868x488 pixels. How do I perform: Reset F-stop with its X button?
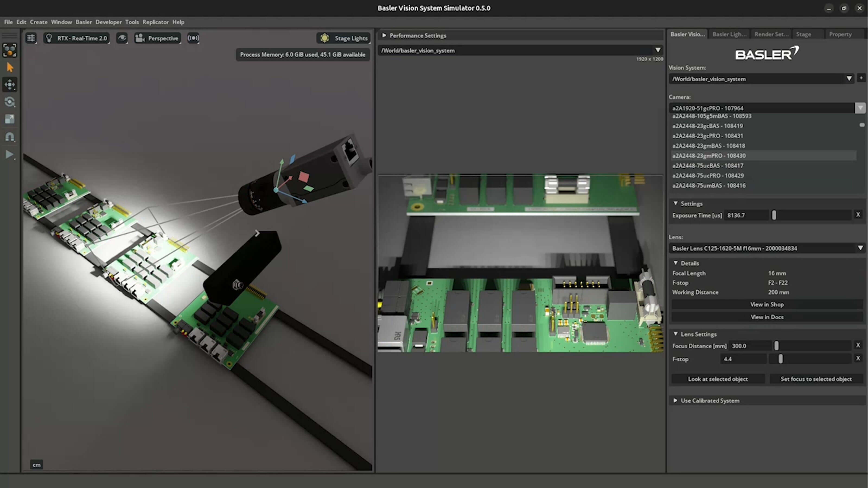pos(858,358)
